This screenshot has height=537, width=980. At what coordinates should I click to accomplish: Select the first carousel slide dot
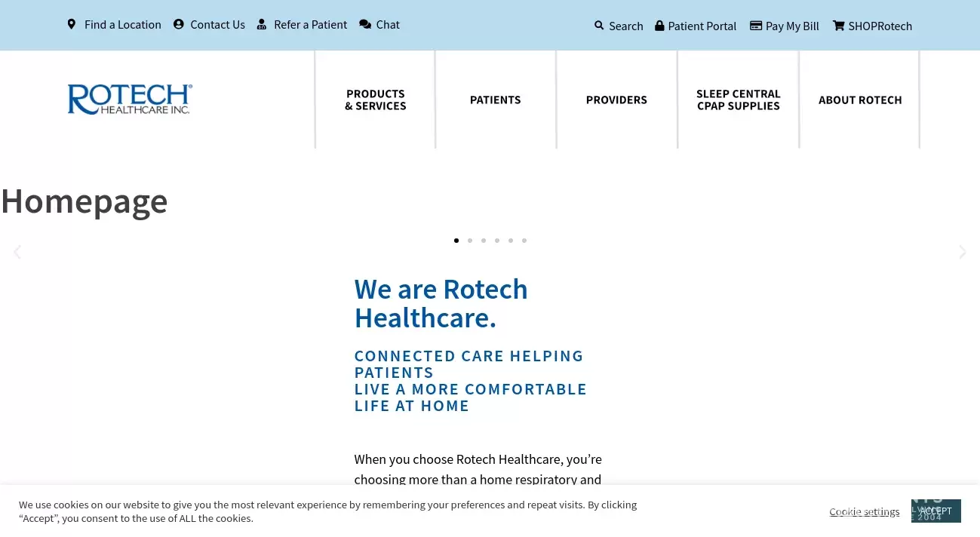pos(456,241)
